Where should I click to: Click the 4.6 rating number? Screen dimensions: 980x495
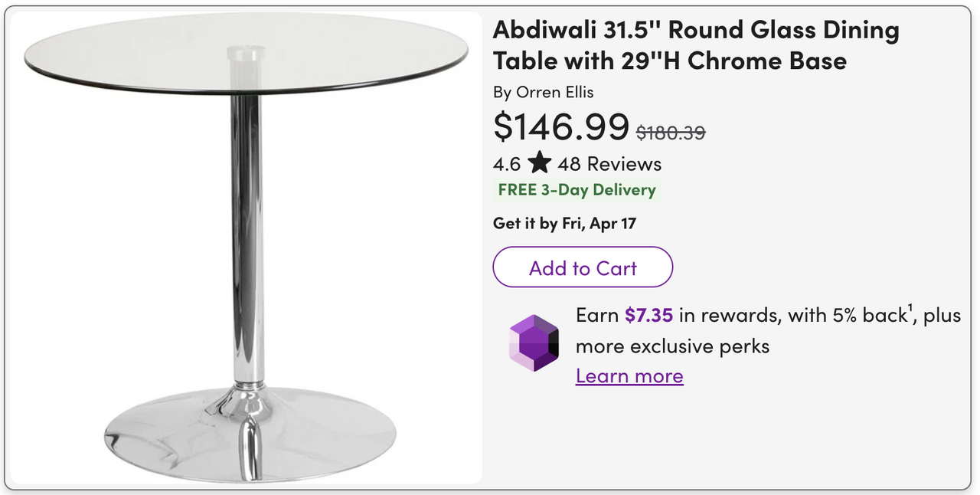point(507,164)
